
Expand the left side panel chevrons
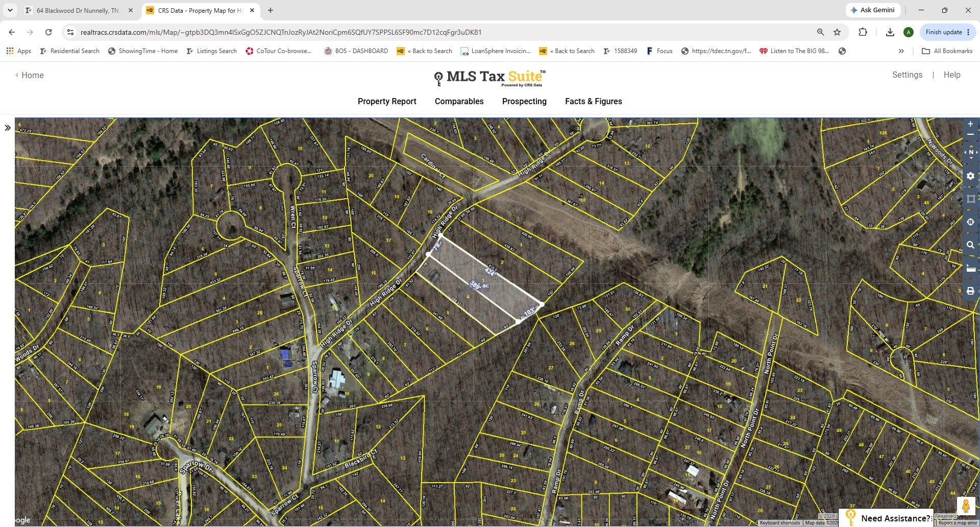[8, 128]
